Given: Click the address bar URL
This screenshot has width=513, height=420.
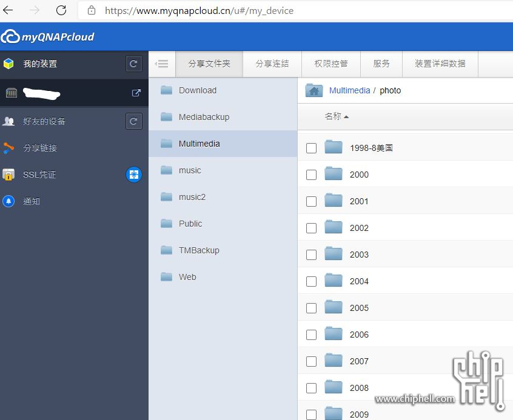Looking at the screenshot, I should point(199,11).
